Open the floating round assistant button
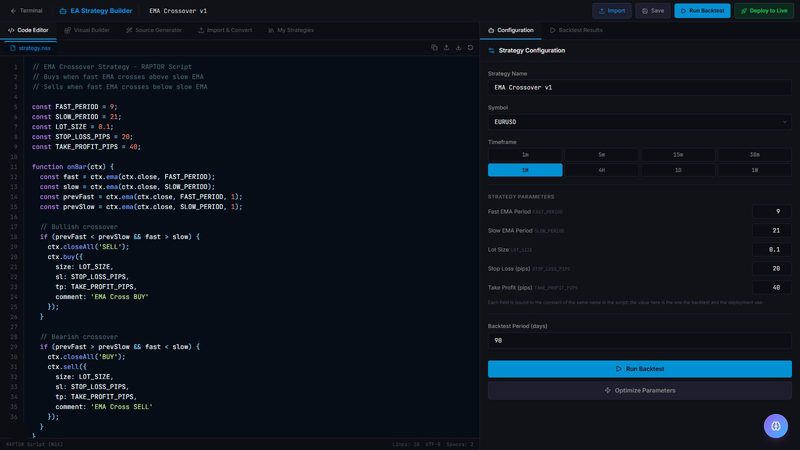 click(776, 426)
